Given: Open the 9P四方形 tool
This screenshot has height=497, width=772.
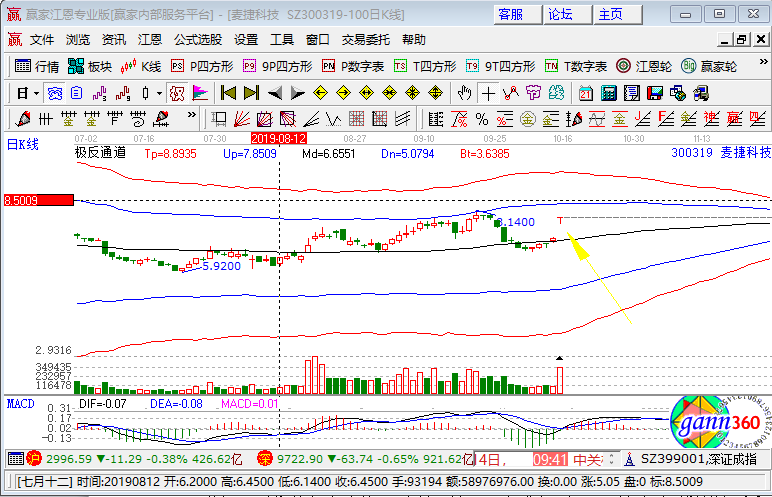Looking at the screenshot, I should point(278,66).
